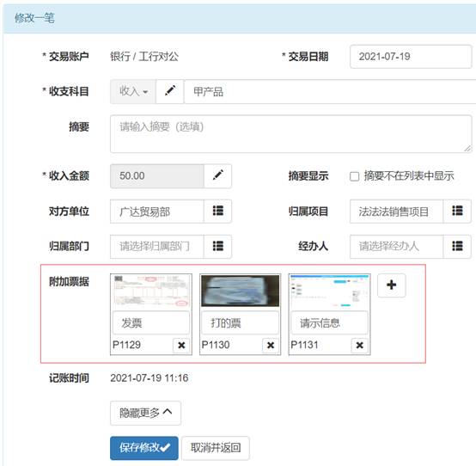Image resolution: width=476 pixels, height=466 pixels.
Task: Click the pencil icon next to 收支科目
Action: click(x=170, y=91)
